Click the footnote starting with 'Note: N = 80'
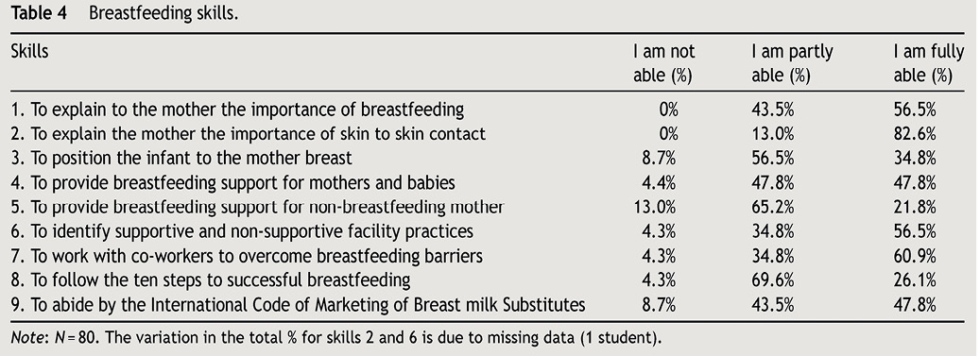 click(336, 338)
